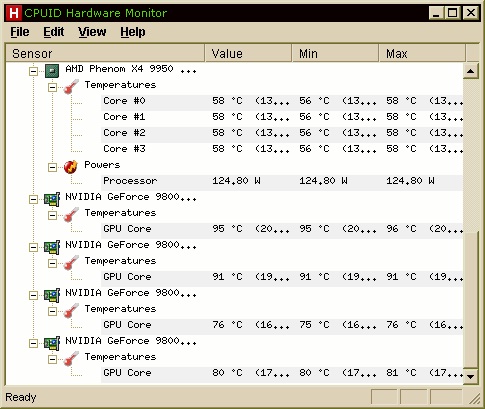
Task: Select the GPU Core row reading 76 °C
Action: click(282, 326)
